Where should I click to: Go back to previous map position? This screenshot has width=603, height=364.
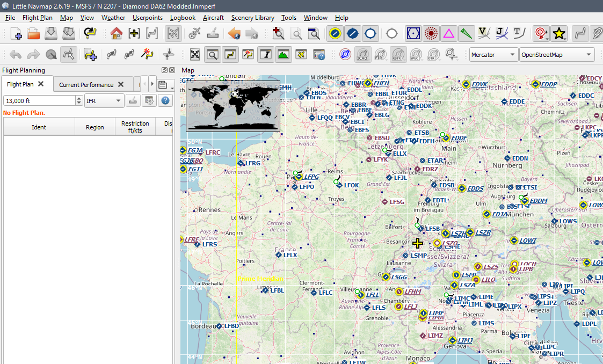[234, 34]
